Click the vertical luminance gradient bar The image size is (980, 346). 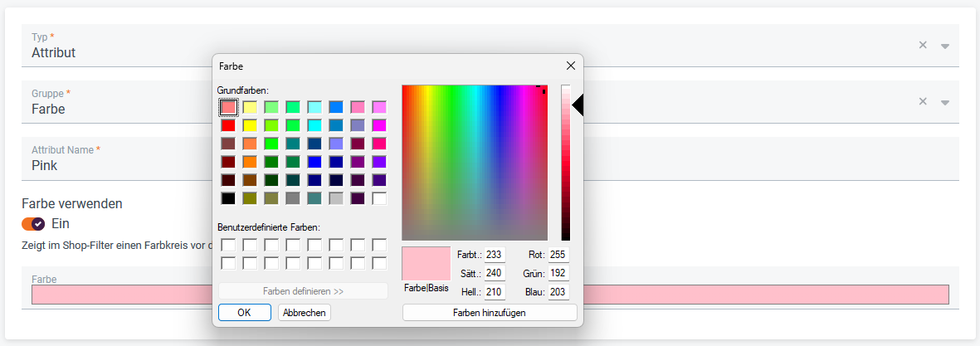tap(566, 163)
